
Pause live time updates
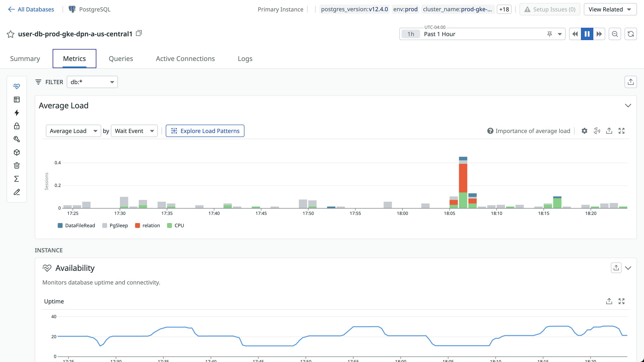point(587,34)
